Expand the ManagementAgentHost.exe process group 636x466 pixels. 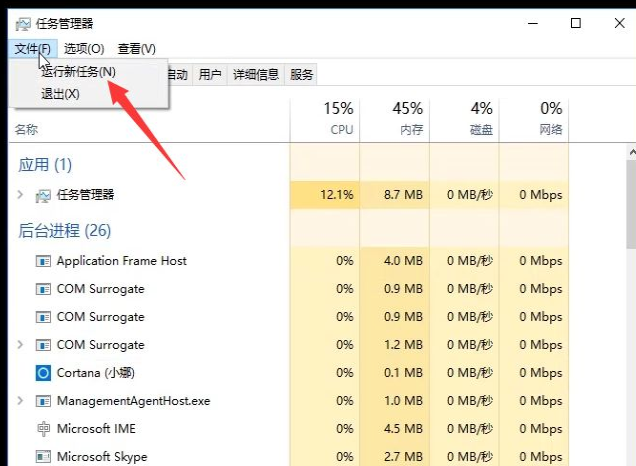(x=20, y=401)
